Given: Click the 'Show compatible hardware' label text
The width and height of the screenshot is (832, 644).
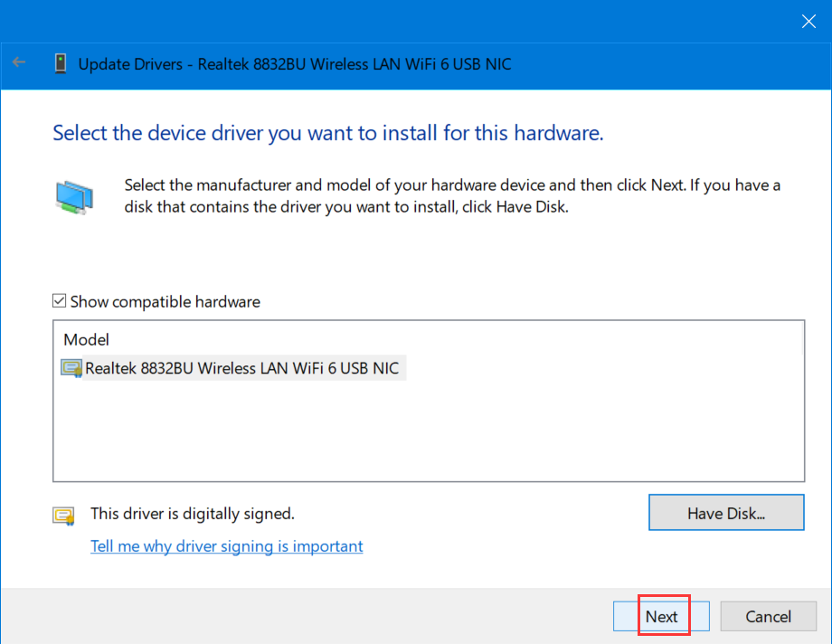Looking at the screenshot, I should (x=165, y=301).
